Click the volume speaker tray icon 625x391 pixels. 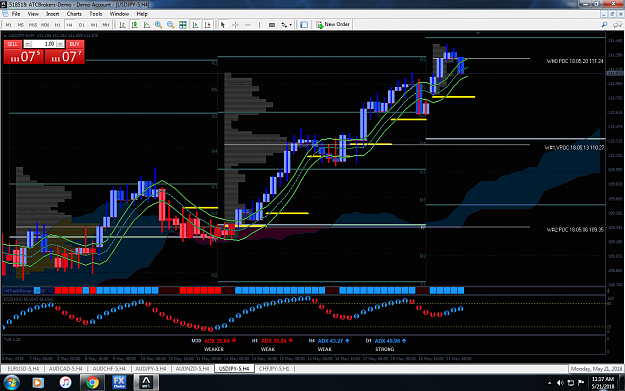(x=560, y=383)
